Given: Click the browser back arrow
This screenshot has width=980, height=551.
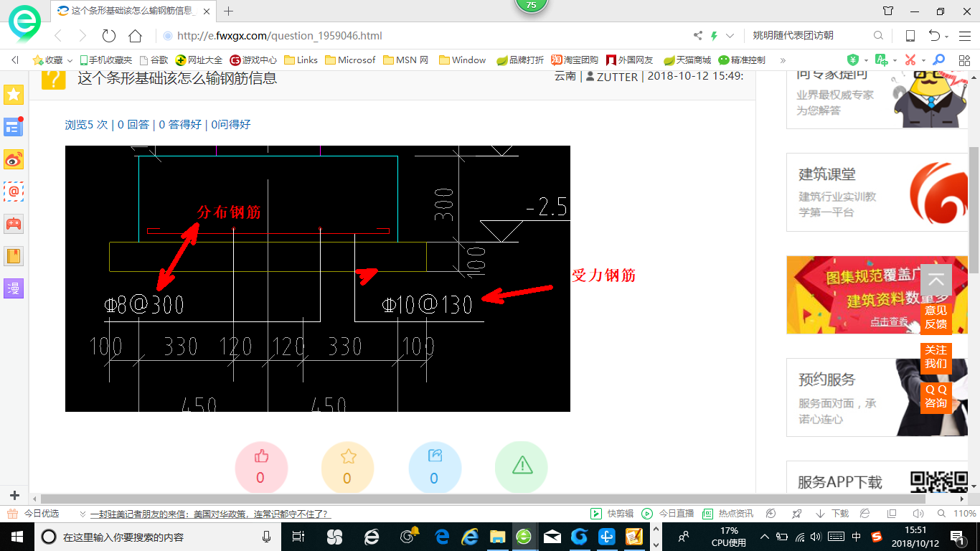Looking at the screenshot, I should 58,36.
